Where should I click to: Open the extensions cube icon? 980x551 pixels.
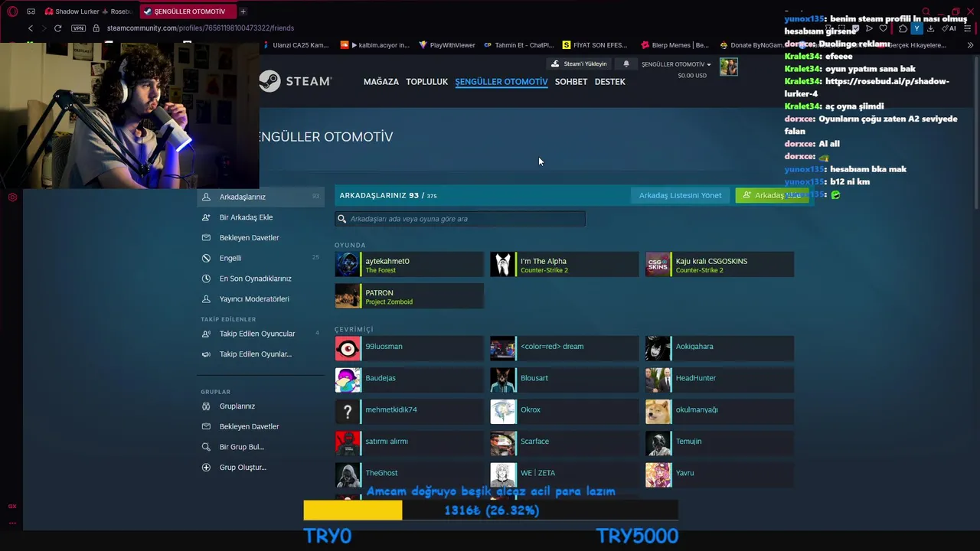[x=903, y=28]
